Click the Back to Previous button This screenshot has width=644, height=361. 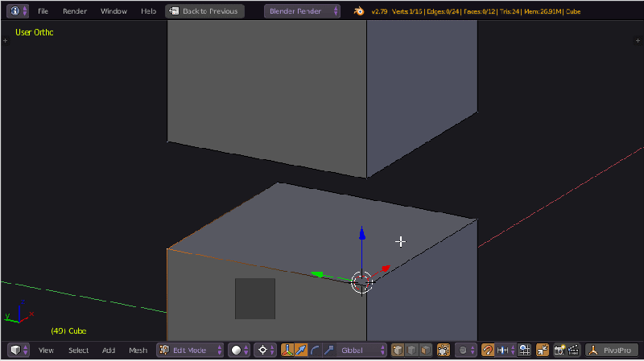pos(205,11)
